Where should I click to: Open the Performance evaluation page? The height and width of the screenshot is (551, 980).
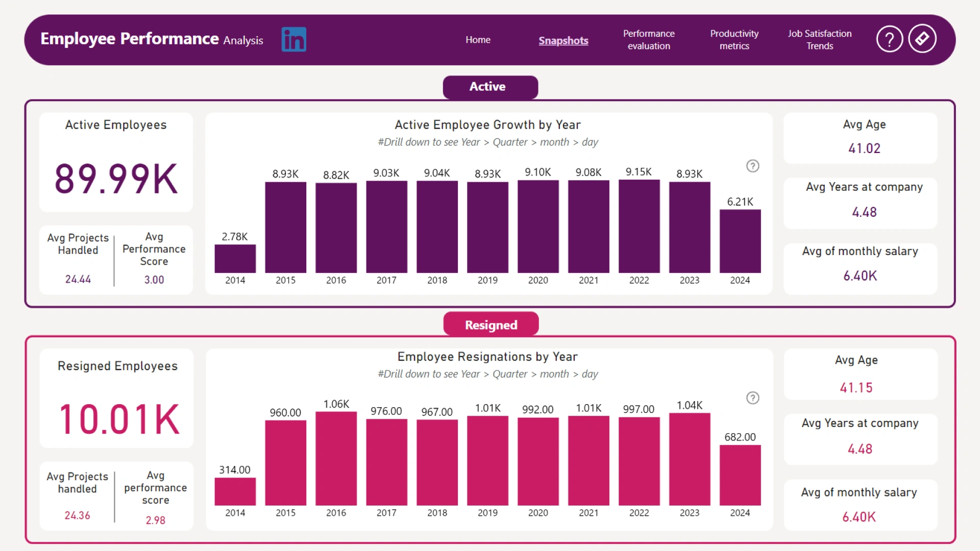point(648,40)
